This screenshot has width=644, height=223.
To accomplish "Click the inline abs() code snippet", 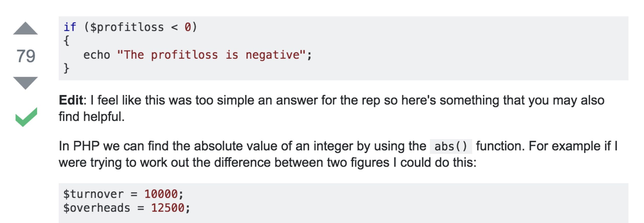I will 451,146.
